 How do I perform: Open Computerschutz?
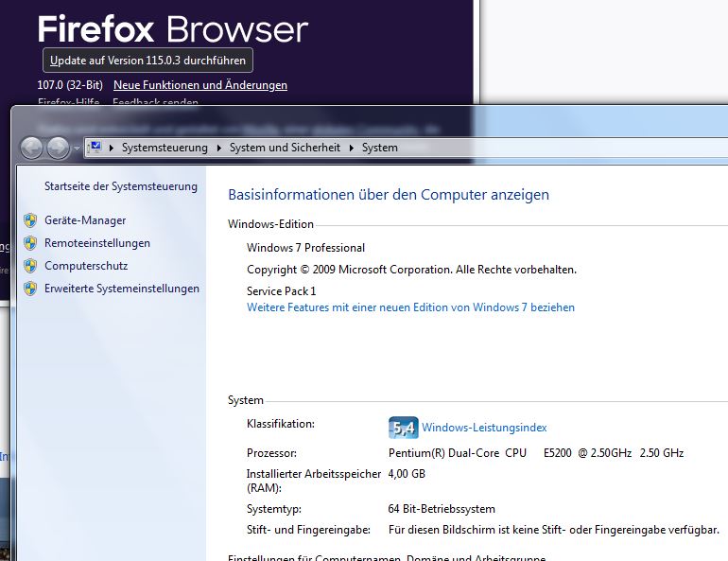pos(86,266)
